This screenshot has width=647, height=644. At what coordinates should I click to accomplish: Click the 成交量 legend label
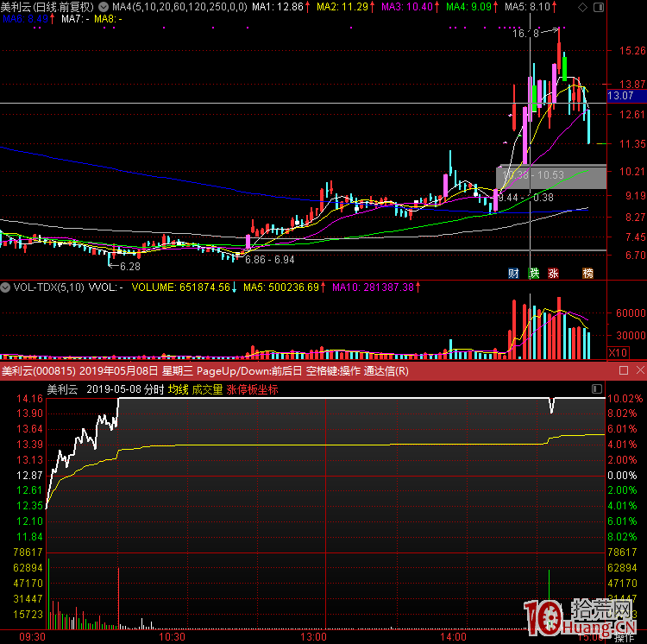[207, 389]
